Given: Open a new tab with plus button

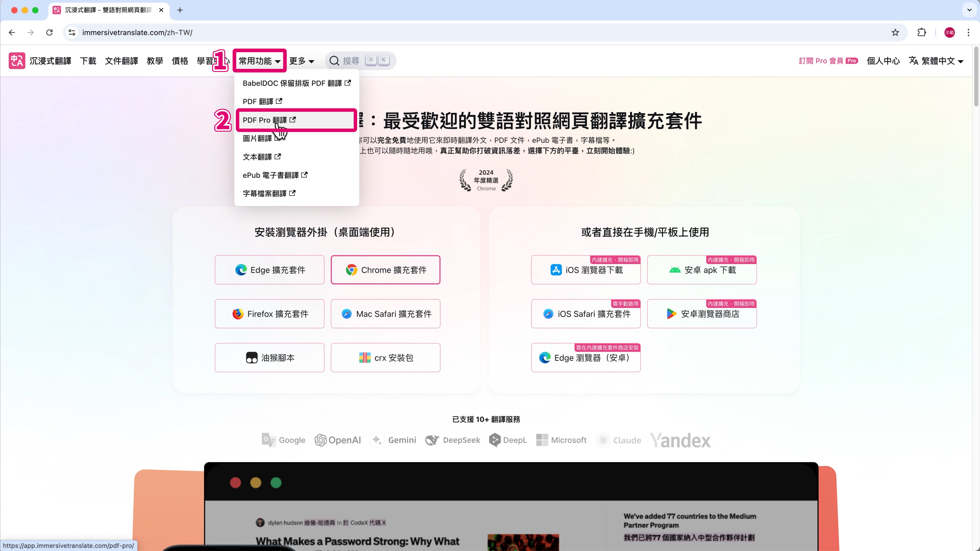Looking at the screenshot, I should click(x=180, y=10).
